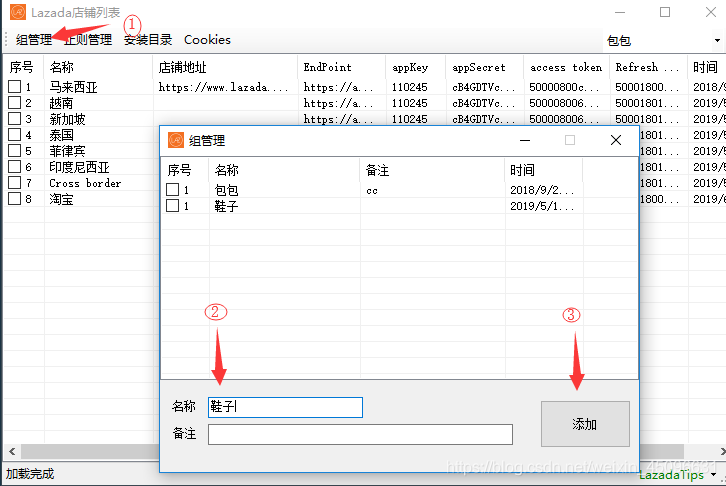Select the 新加坡 store name

[67, 119]
